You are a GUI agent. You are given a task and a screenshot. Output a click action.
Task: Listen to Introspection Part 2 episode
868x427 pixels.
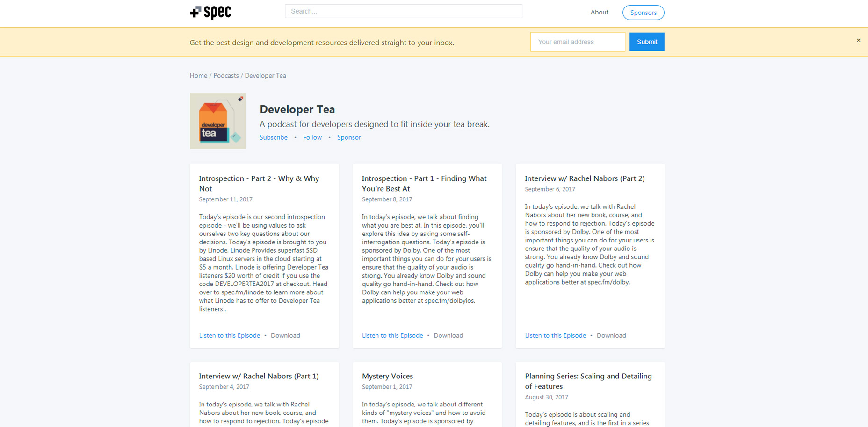(x=229, y=335)
